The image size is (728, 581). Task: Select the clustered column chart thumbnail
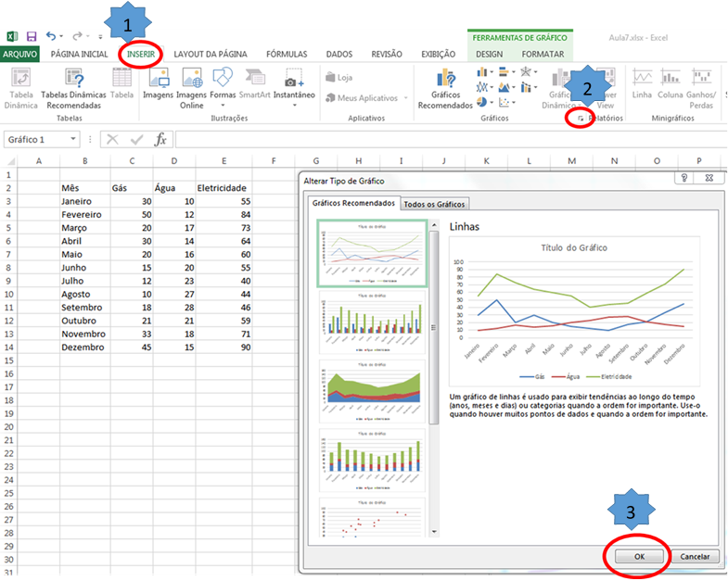[x=372, y=322]
